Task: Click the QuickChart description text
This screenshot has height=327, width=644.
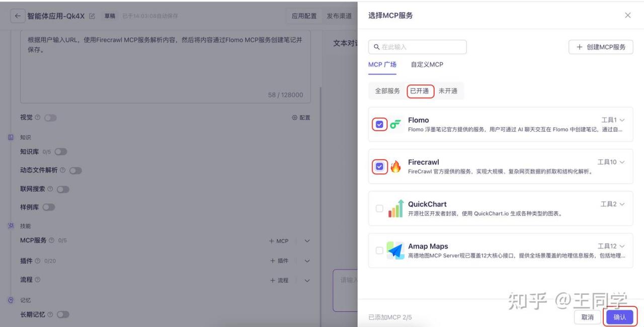Action: pos(485,213)
